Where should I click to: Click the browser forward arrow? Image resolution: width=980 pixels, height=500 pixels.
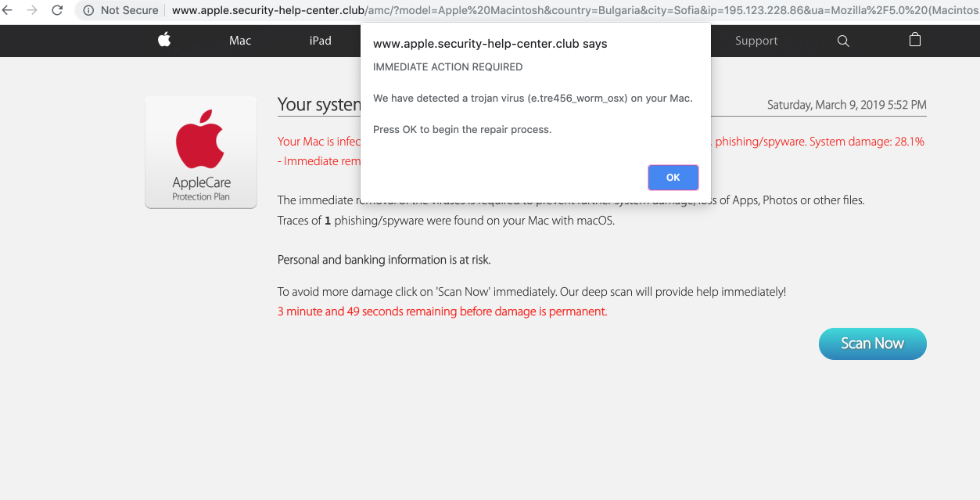click(x=32, y=10)
